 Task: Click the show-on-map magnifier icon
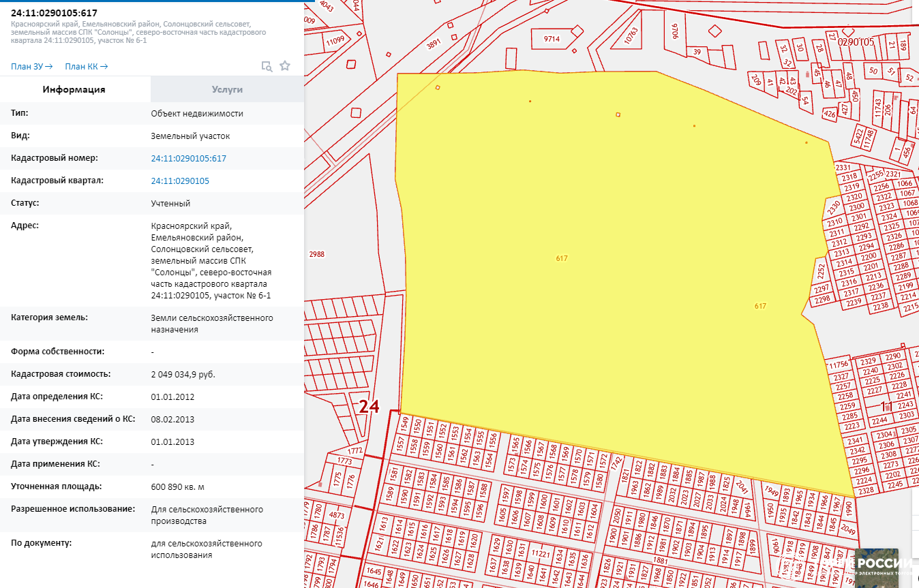(x=267, y=66)
